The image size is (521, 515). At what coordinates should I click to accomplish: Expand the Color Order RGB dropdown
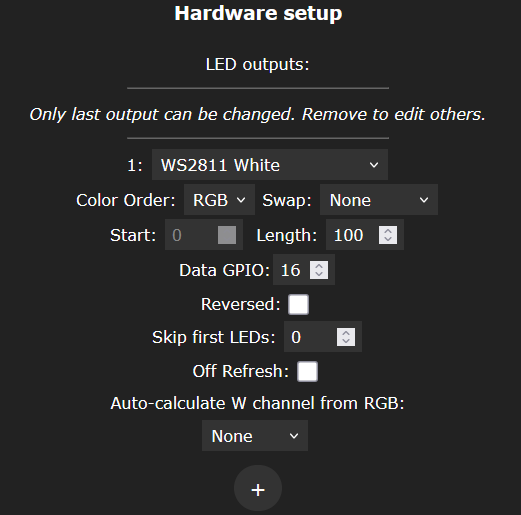219,200
